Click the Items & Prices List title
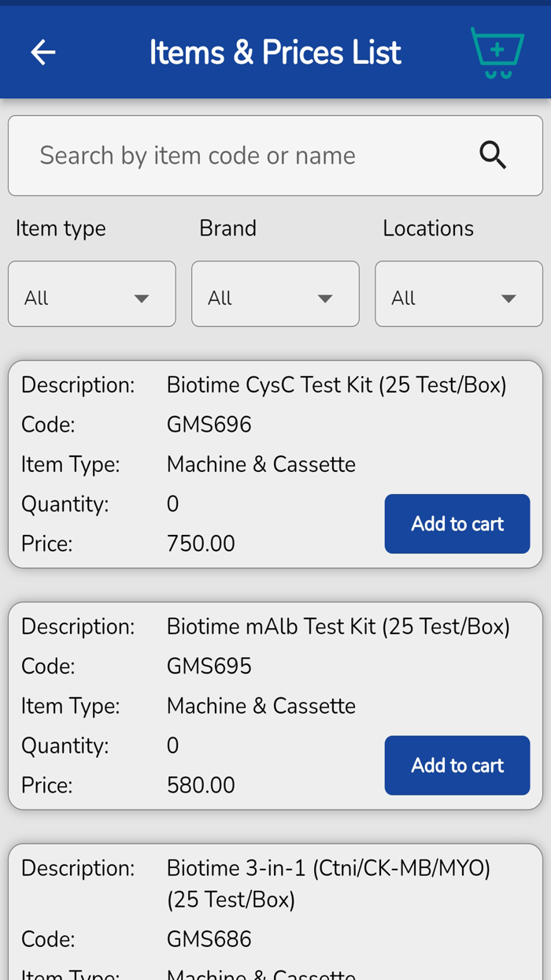This screenshot has width=551, height=980. pos(275,53)
